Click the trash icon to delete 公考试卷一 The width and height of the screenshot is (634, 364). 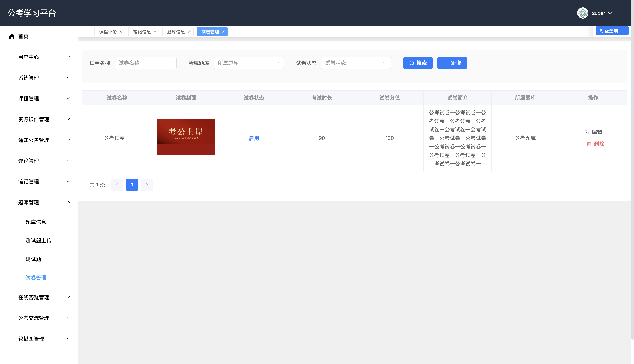click(589, 144)
